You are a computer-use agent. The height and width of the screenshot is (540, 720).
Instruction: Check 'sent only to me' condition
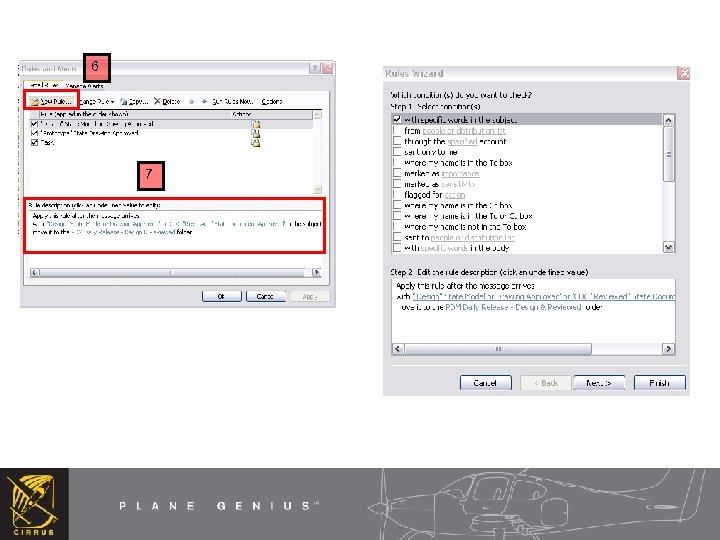click(x=397, y=152)
